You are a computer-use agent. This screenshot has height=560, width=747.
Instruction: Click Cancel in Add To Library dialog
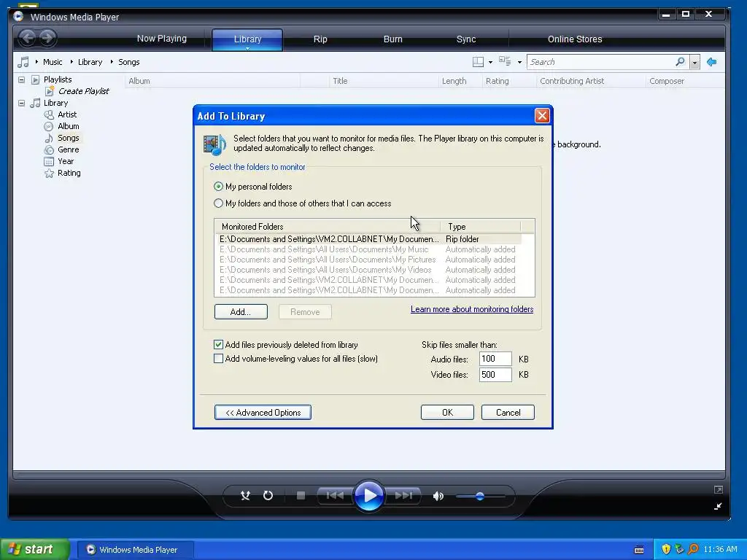508,413
